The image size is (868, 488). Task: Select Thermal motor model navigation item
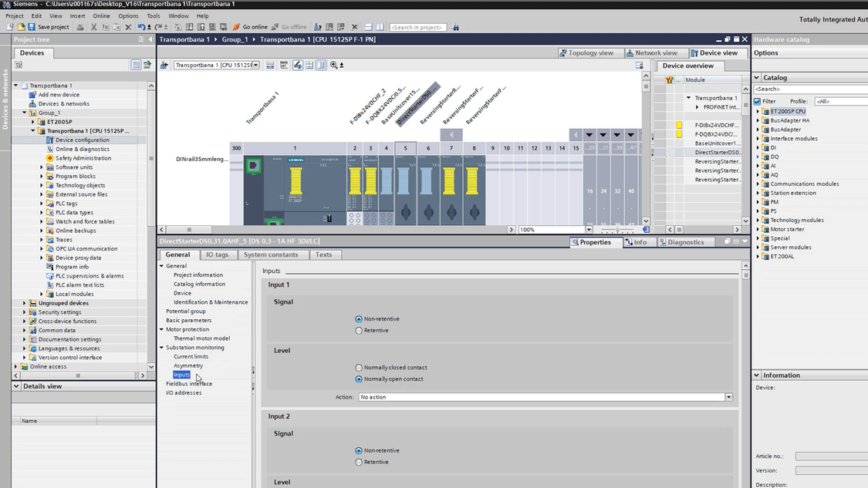[201, 338]
